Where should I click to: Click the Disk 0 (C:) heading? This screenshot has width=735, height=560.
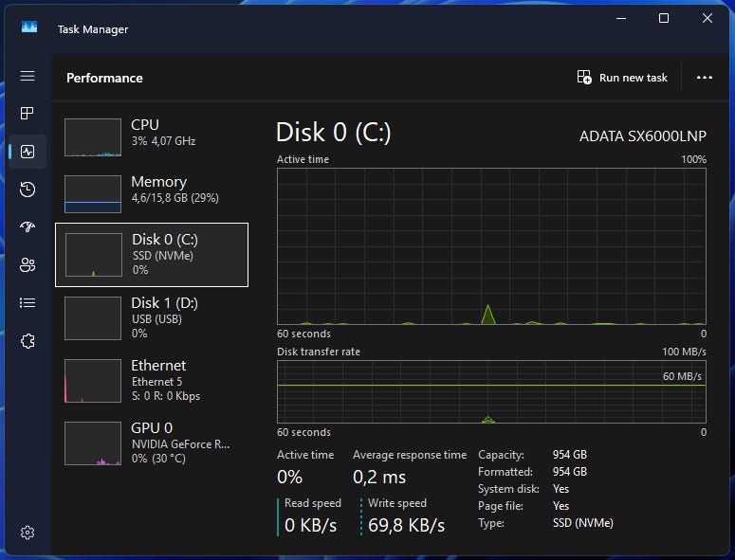click(x=333, y=132)
